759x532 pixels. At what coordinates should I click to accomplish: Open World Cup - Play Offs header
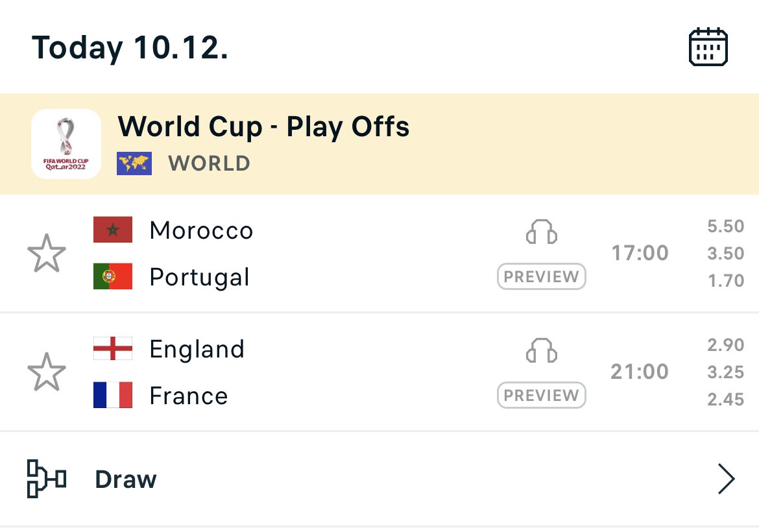click(x=263, y=127)
